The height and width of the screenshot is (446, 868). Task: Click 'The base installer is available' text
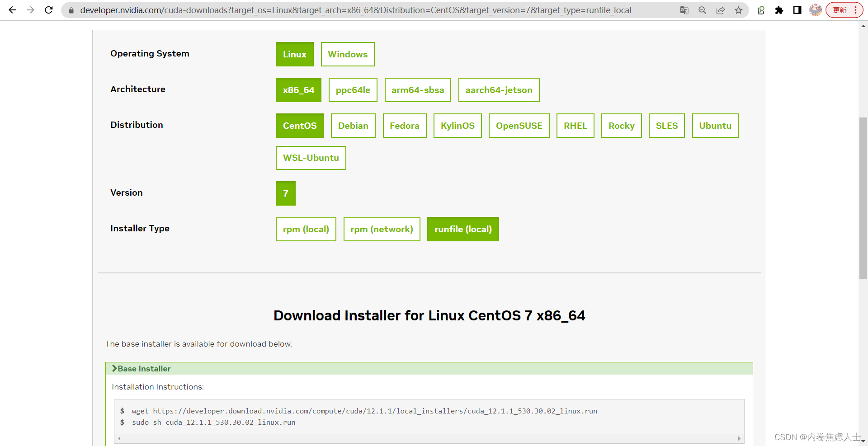point(198,344)
